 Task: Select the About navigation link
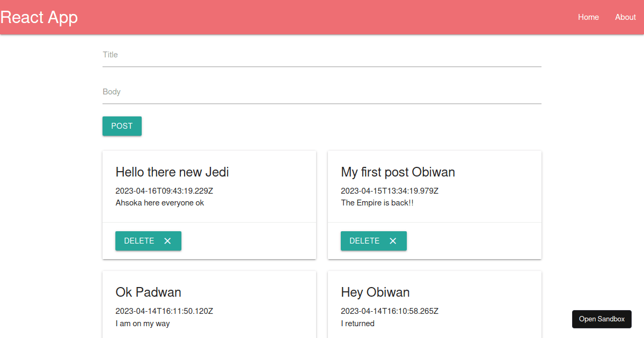(x=625, y=17)
